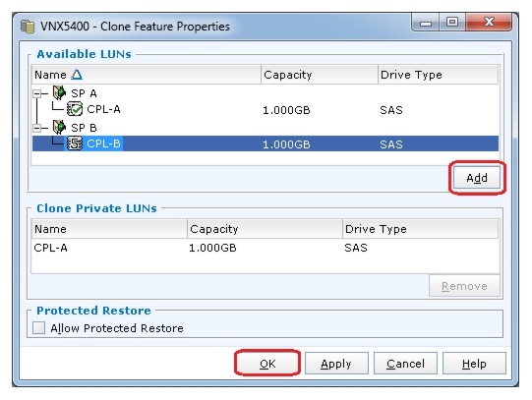Select the CPL-A entry under SP A
The image size is (532, 400).
pyautogui.click(x=103, y=109)
